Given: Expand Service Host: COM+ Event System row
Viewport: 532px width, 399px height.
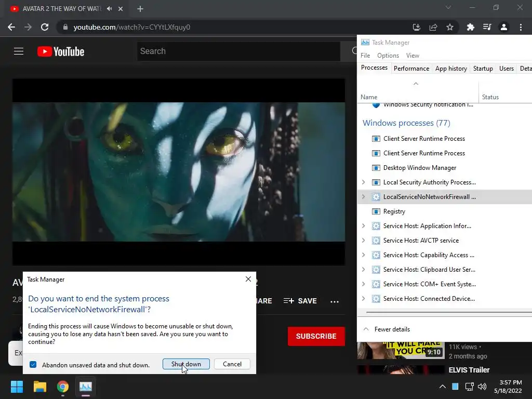Looking at the screenshot, I should click(363, 284).
